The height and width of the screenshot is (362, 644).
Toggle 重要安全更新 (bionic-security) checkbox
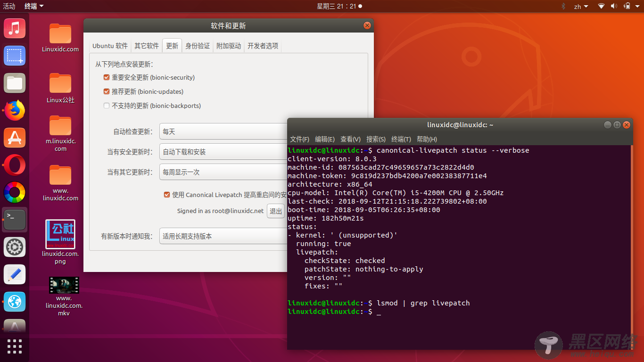point(107,77)
